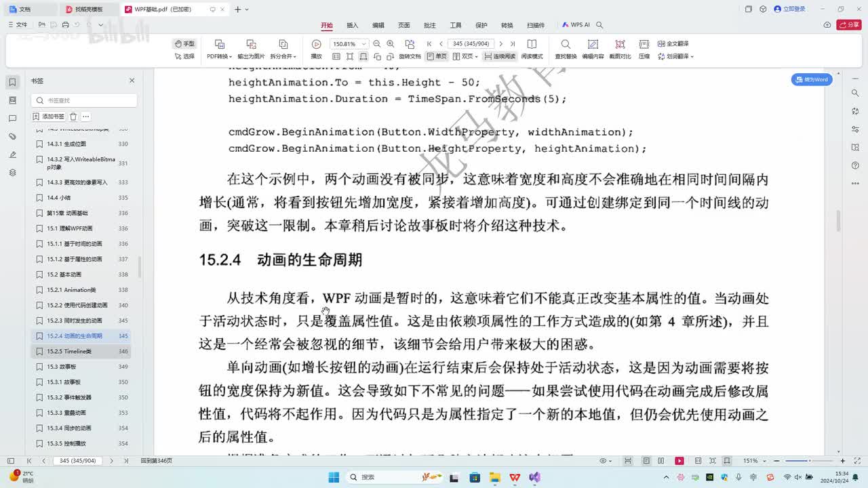Close the 书签 bookmarks panel
Image resolution: width=868 pixels, height=488 pixels.
click(132, 81)
